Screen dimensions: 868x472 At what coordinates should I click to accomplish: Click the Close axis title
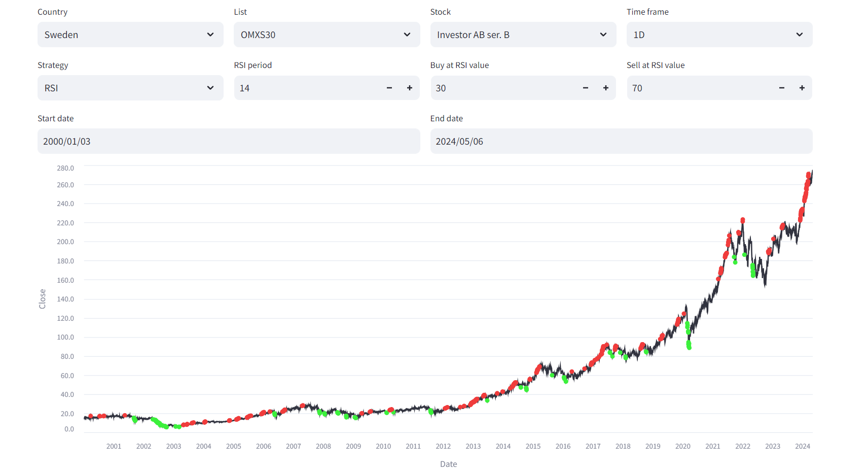(43, 299)
